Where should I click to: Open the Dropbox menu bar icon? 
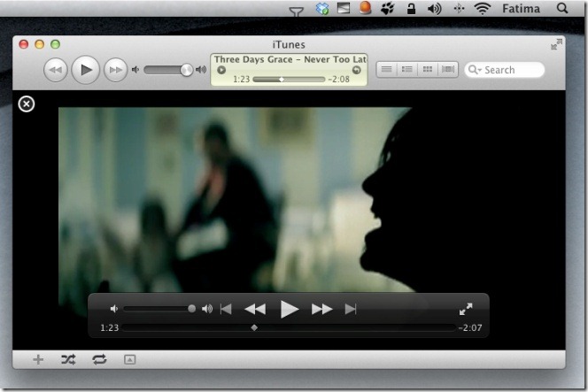pyautogui.click(x=322, y=8)
